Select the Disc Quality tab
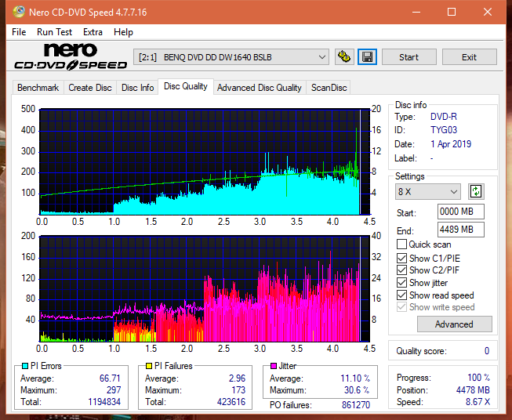The image size is (512, 420). click(186, 86)
